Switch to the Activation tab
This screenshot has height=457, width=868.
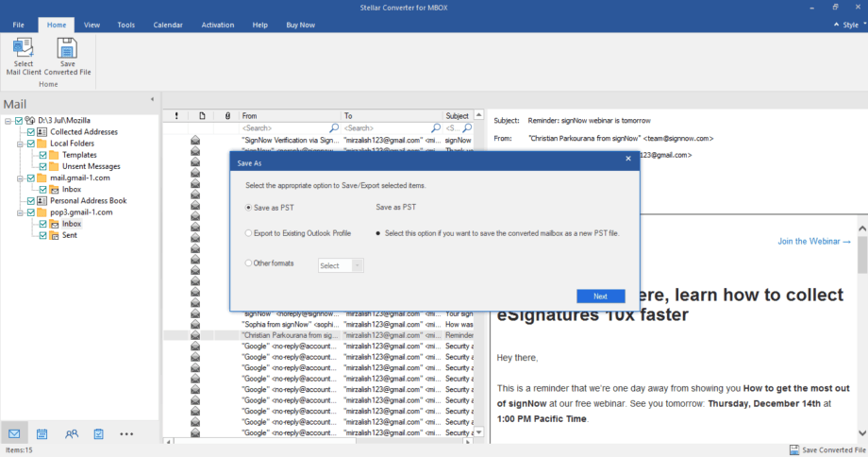click(x=218, y=25)
